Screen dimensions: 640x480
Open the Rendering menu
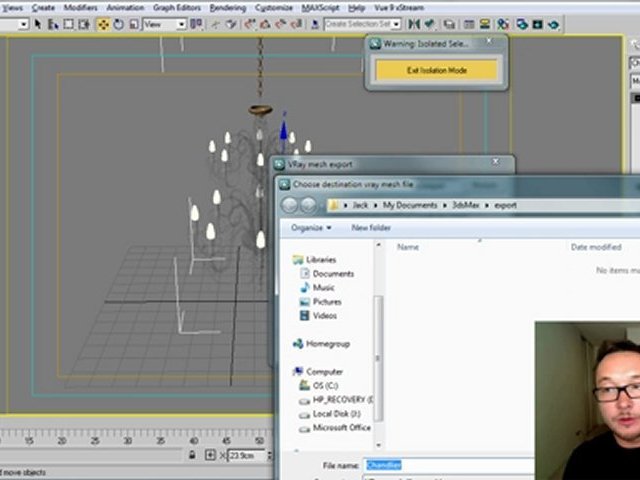pos(228,7)
